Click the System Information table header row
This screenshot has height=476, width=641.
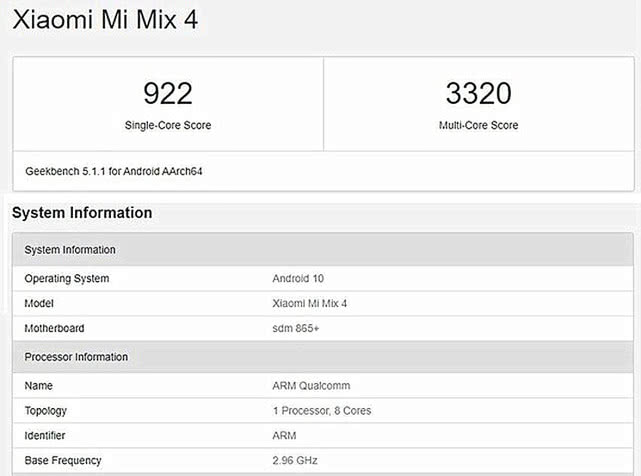click(323, 249)
